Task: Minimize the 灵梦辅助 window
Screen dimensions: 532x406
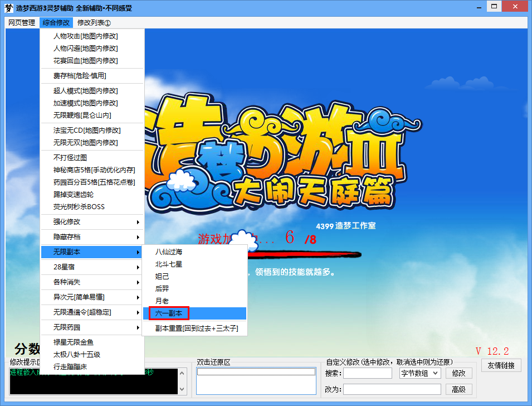Action: [x=479, y=7]
